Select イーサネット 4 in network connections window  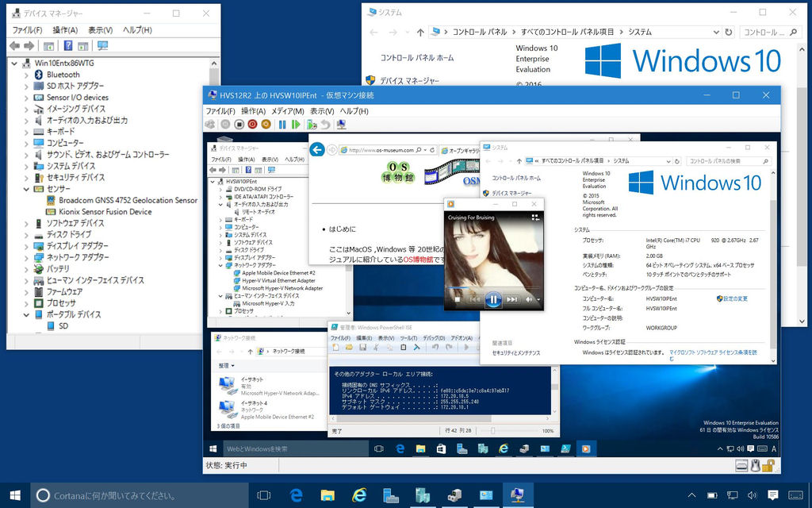click(x=266, y=410)
